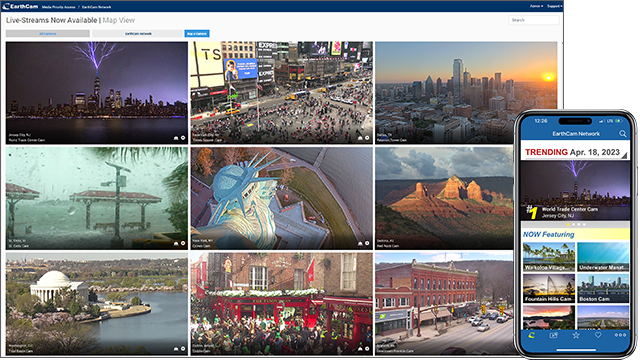Click the Search input field
This screenshot has width=640, height=360.
pyautogui.click(x=534, y=20)
